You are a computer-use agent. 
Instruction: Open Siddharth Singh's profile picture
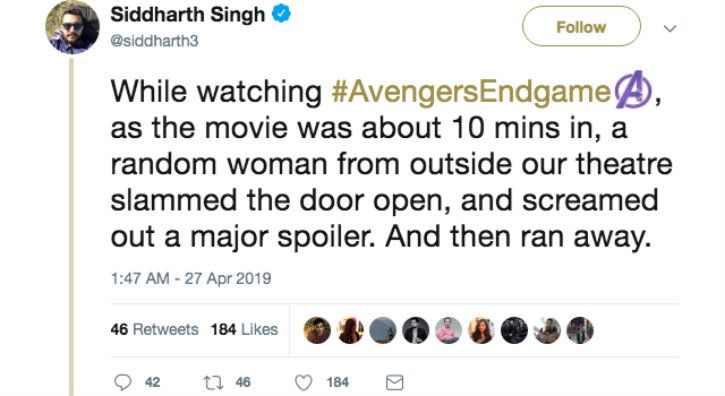(x=72, y=27)
